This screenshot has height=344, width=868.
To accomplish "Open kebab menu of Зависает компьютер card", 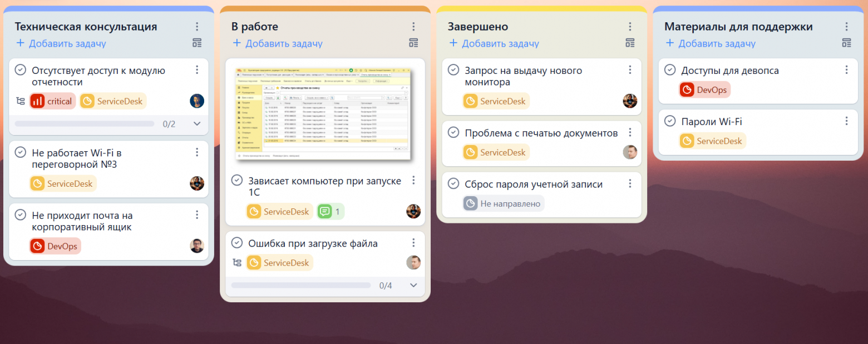I will (x=413, y=180).
